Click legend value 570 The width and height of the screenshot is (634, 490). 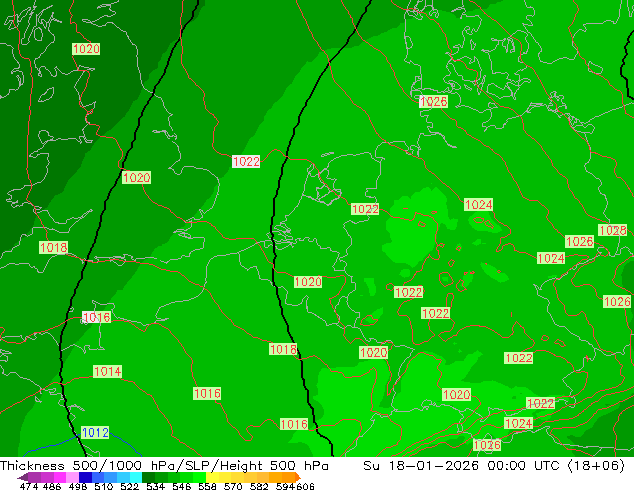coord(233,486)
